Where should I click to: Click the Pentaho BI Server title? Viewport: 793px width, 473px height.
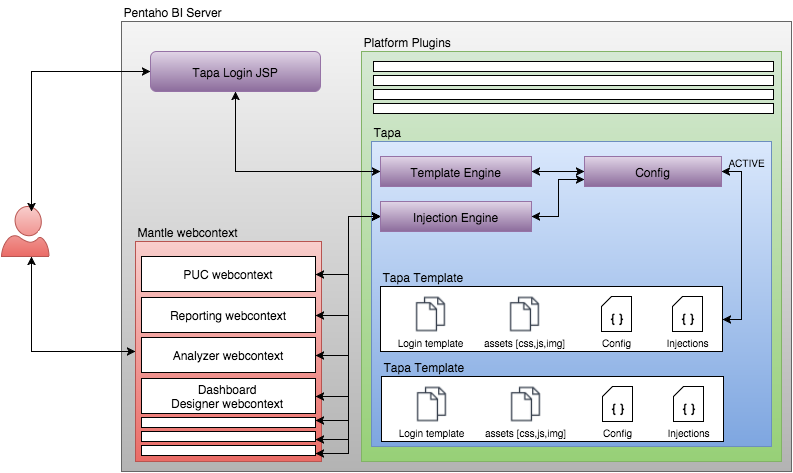[x=172, y=13]
